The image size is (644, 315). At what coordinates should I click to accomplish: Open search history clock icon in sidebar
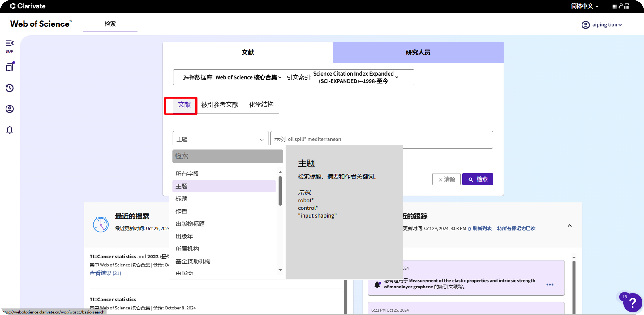10,88
